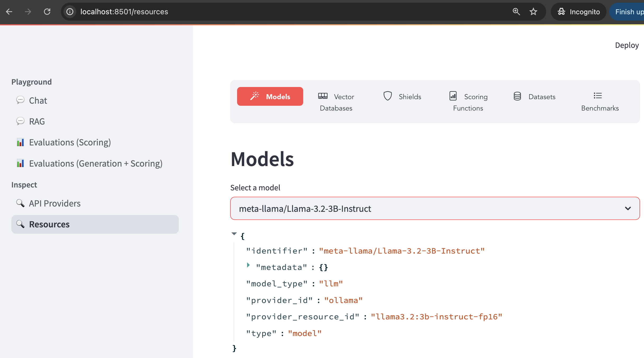The height and width of the screenshot is (358, 644).
Task: Click the speech bubble icon beside RAG
Action: tap(20, 121)
